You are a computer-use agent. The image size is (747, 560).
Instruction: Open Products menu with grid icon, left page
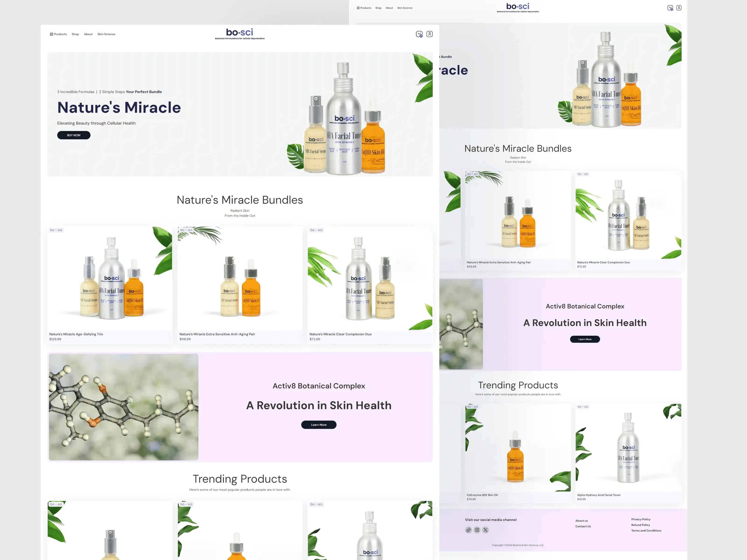click(x=58, y=34)
